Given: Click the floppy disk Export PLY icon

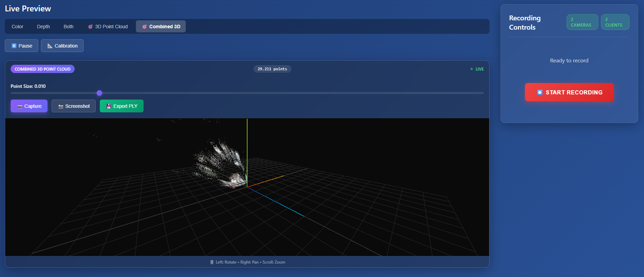Looking at the screenshot, I should (109, 106).
